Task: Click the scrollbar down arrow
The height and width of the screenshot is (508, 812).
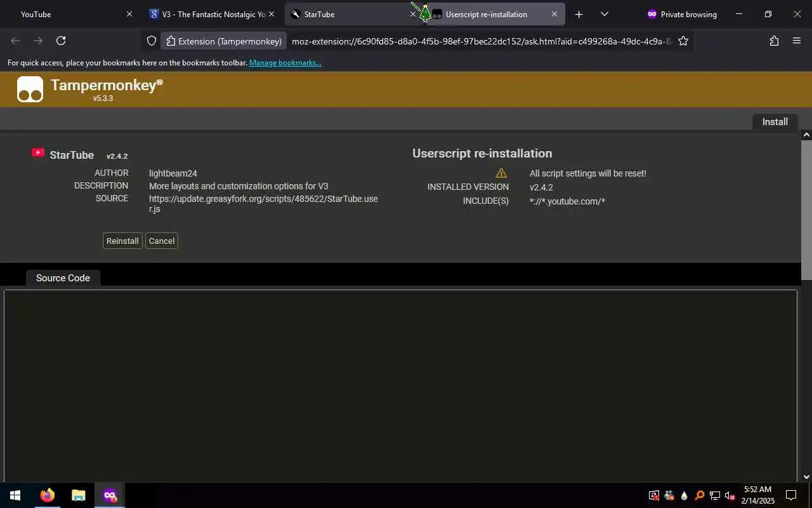Action: (x=806, y=477)
